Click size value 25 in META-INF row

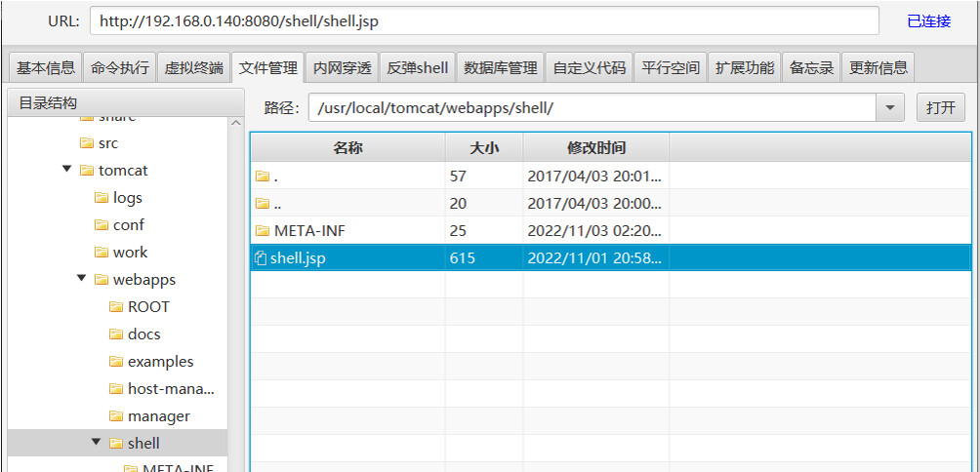[x=458, y=231]
